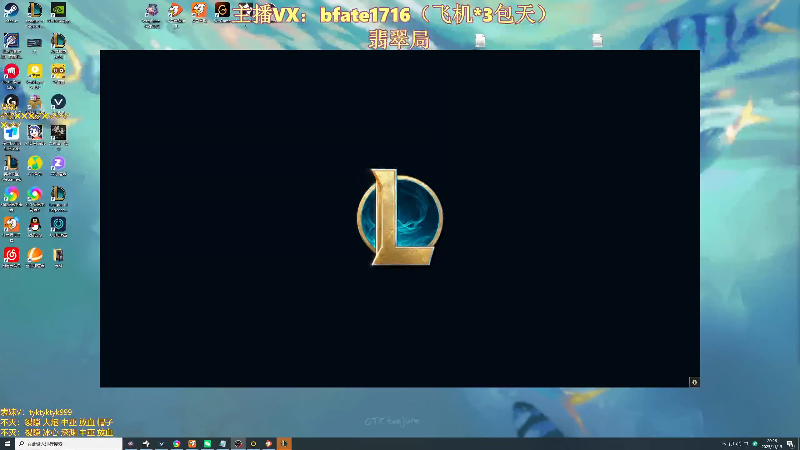Image resolution: width=800 pixels, height=450 pixels.
Task: Open the green WeChat taskbar icon
Action: point(207,444)
